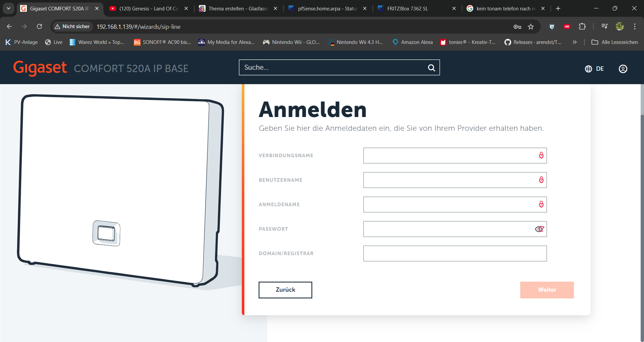This screenshot has height=342, width=644.
Task: Switch to the Genesis - Land Of Confusion tab
Action: 149,9
